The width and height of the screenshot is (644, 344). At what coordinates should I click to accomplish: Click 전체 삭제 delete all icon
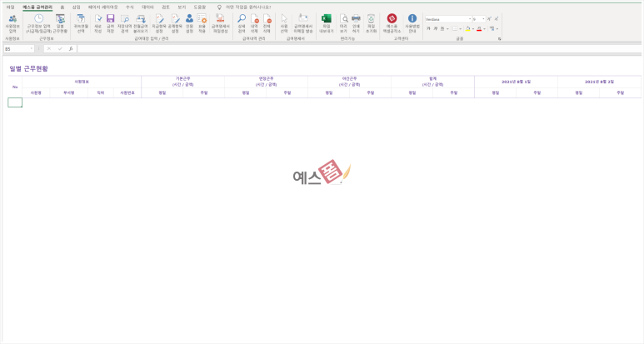(267, 19)
